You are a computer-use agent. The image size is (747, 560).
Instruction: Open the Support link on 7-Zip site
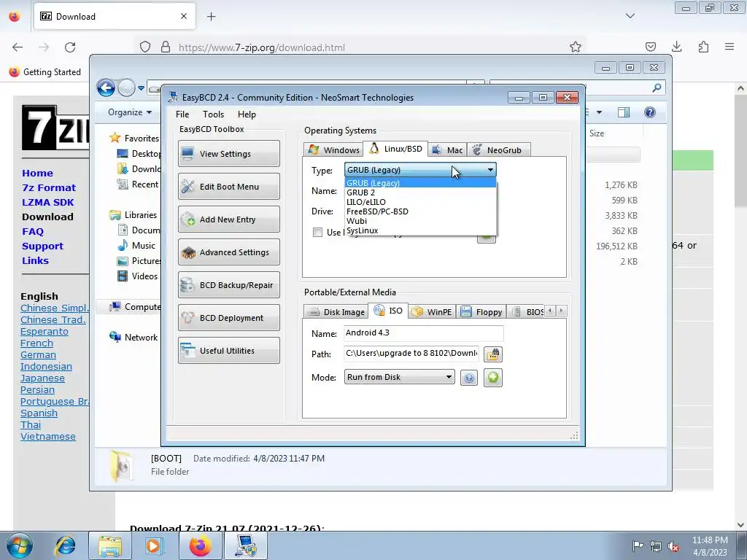coord(42,246)
